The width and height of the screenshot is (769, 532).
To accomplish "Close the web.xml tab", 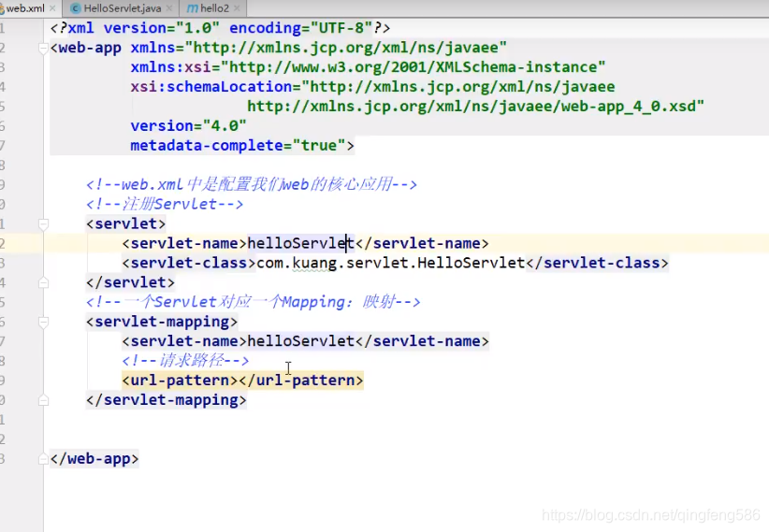I will click(52, 8).
